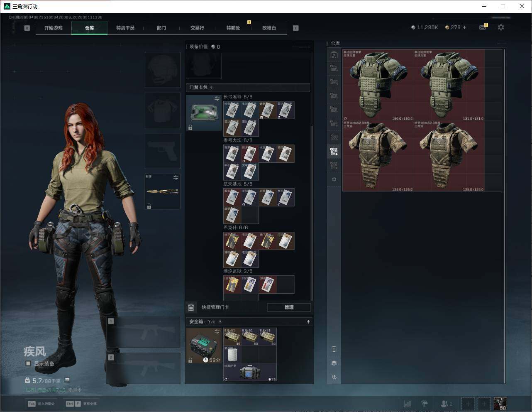Switch to 仓库 tab
Image resolution: width=532 pixels, height=412 pixels.
(x=90, y=28)
